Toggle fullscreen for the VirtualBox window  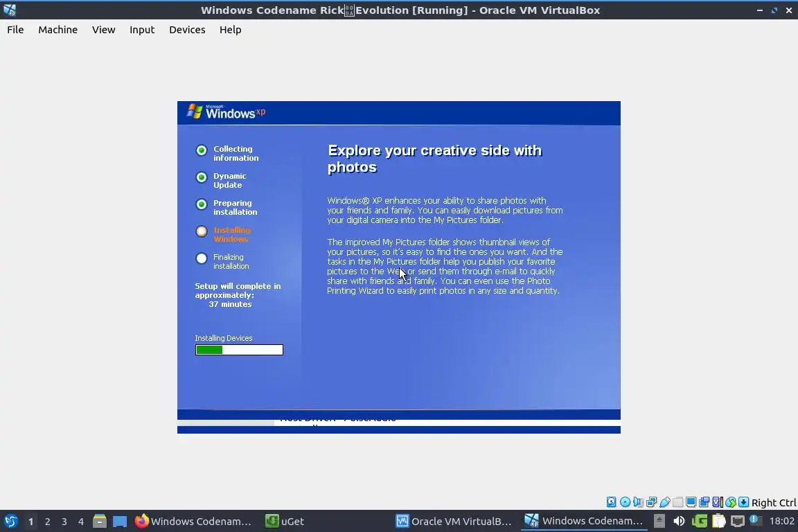(x=774, y=10)
